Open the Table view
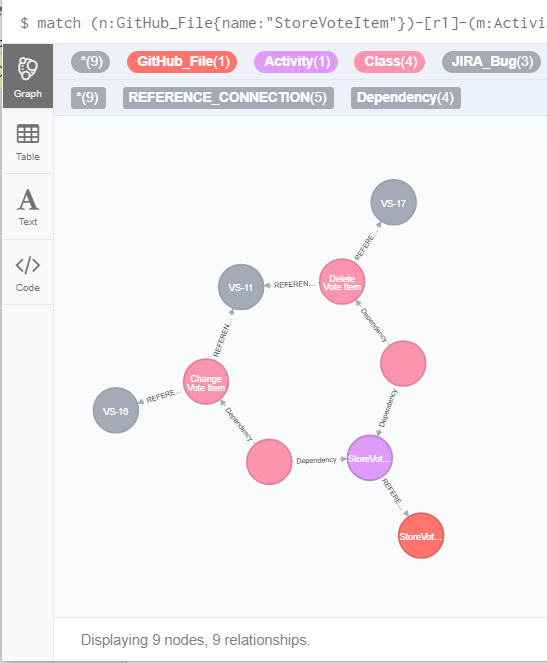Viewport: 547px width, 663px height. coord(28,142)
